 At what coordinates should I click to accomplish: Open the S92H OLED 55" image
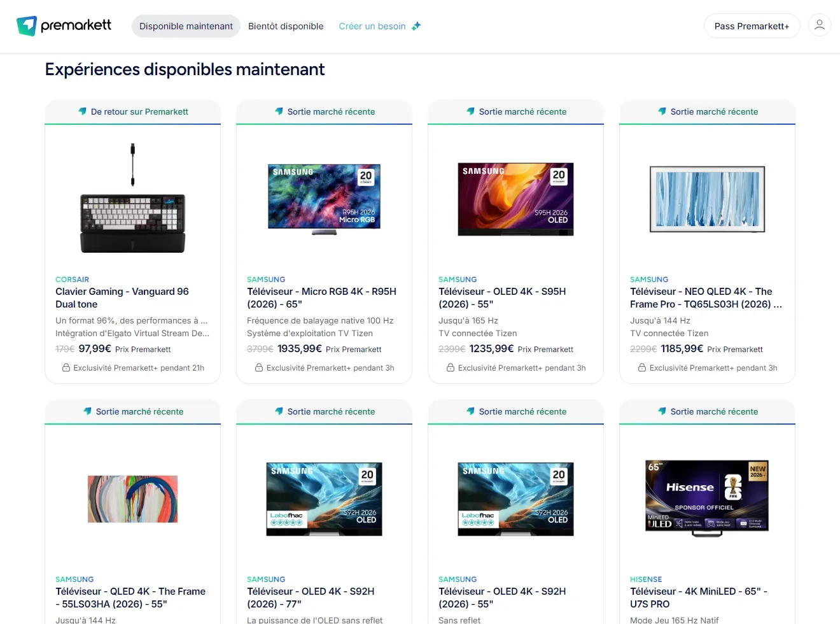click(x=516, y=499)
